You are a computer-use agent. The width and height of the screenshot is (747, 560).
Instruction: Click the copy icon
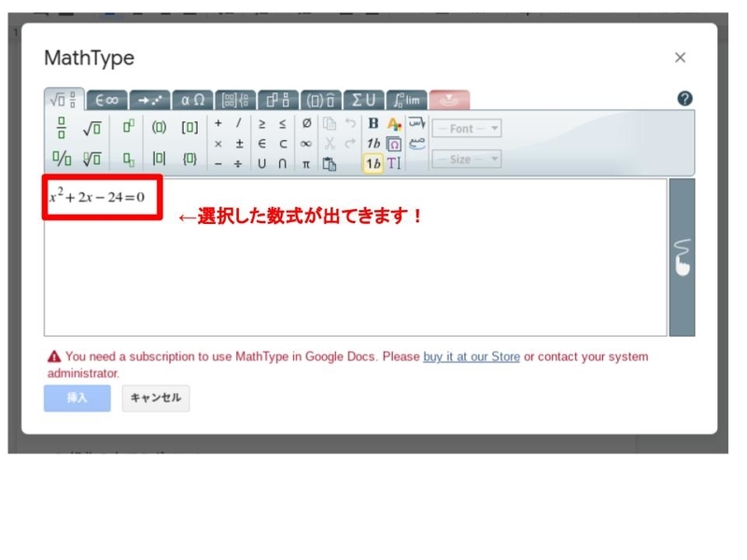330,124
